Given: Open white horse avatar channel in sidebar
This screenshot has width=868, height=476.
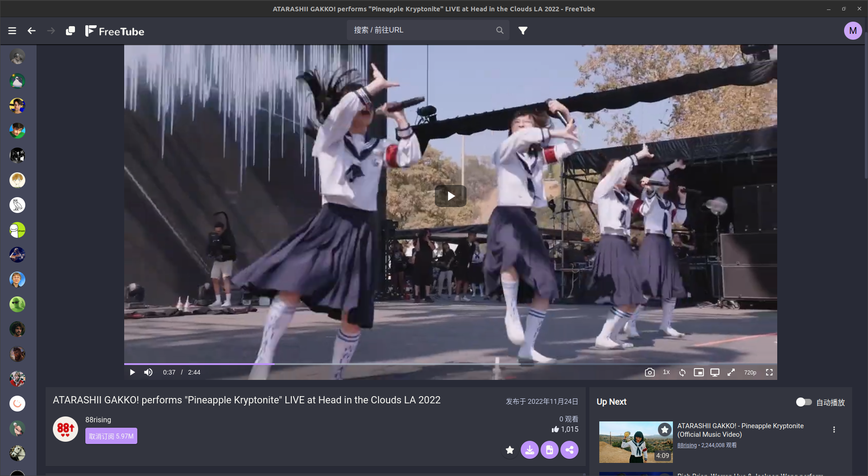Looking at the screenshot, I should (17, 453).
